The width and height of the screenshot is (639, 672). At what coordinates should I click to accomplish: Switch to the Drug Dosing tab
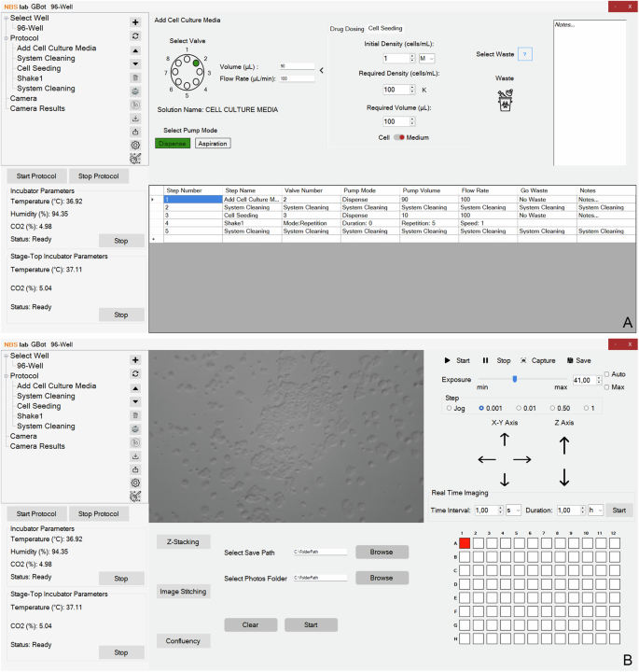(347, 29)
